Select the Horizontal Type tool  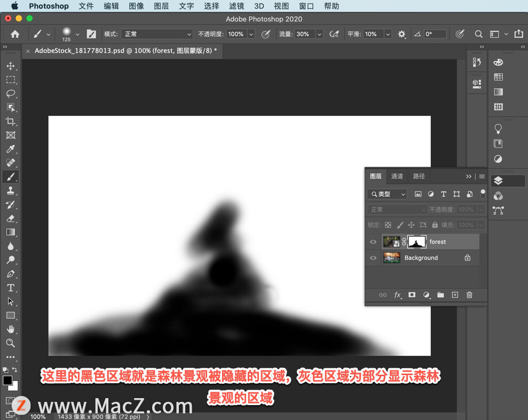tap(11, 288)
